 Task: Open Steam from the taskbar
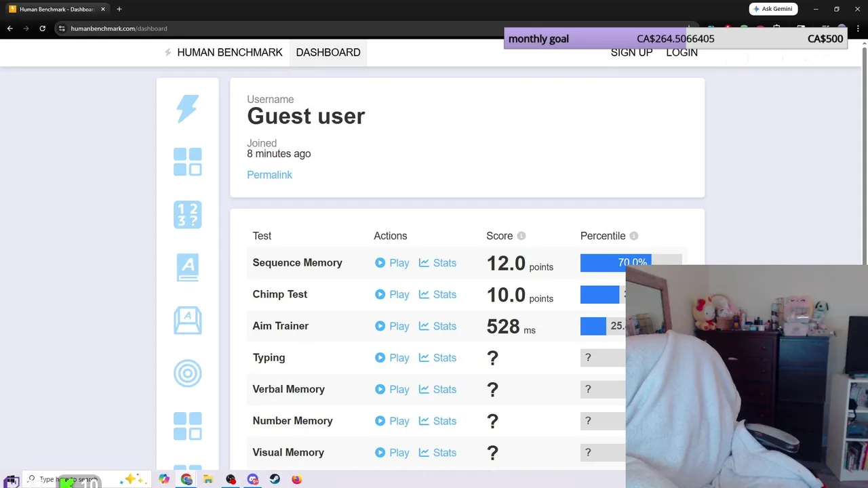(275, 479)
